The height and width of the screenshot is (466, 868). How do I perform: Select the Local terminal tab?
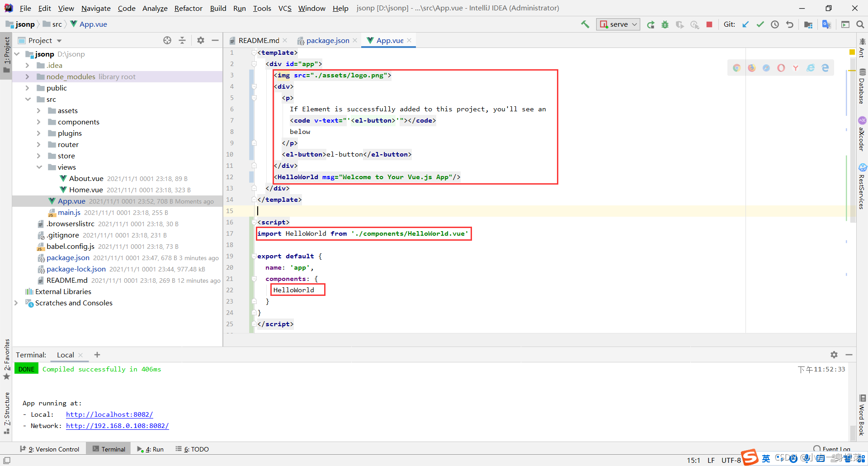click(x=66, y=355)
